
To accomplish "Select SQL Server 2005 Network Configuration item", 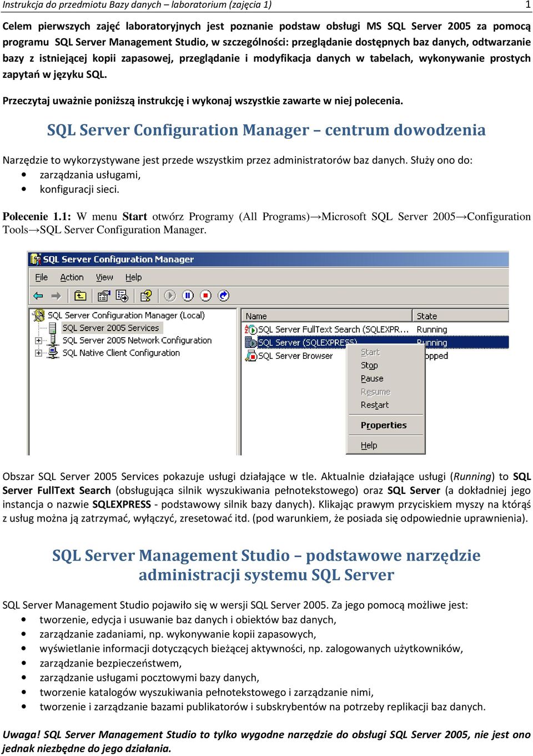I will pyautogui.click(x=137, y=340).
